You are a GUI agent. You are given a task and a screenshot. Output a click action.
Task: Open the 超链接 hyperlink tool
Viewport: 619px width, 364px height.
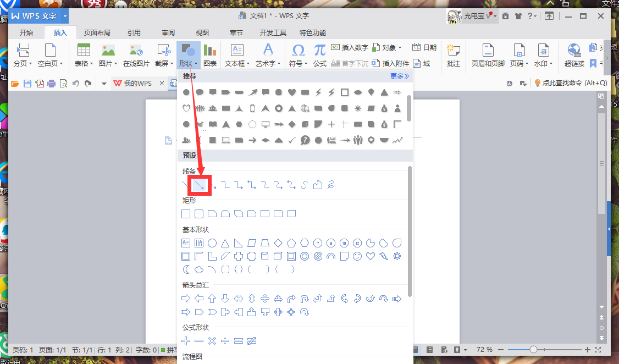pyautogui.click(x=574, y=56)
